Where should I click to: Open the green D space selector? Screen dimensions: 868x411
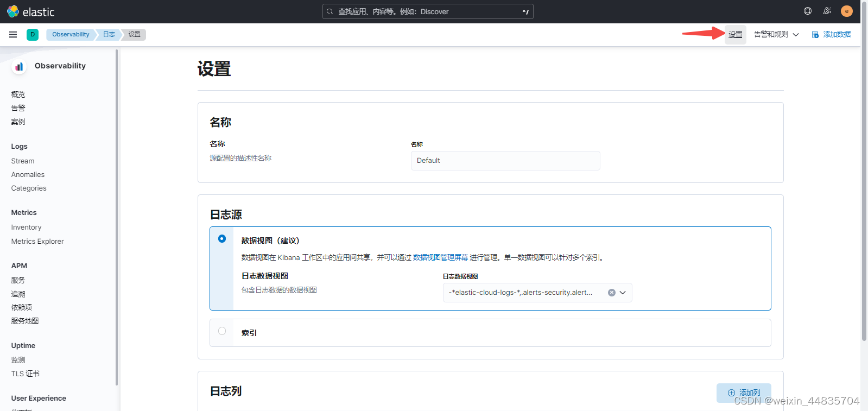pyautogui.click(x=33, y=34)
